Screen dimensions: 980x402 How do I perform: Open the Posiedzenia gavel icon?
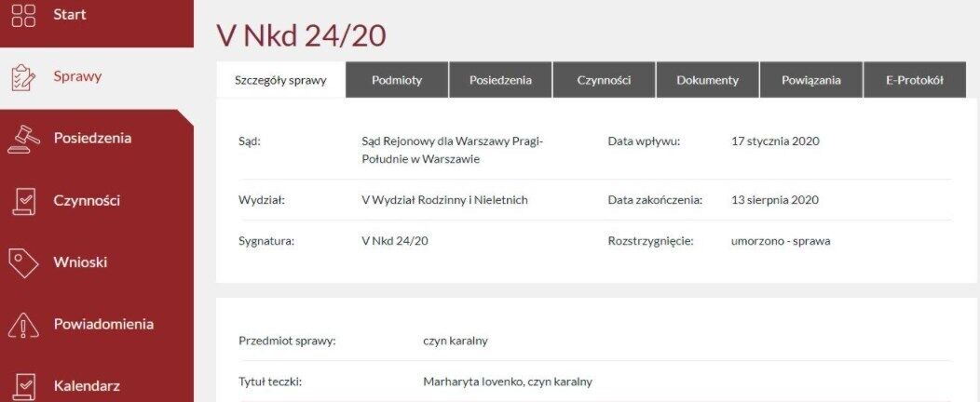click(x=22, y=139)
